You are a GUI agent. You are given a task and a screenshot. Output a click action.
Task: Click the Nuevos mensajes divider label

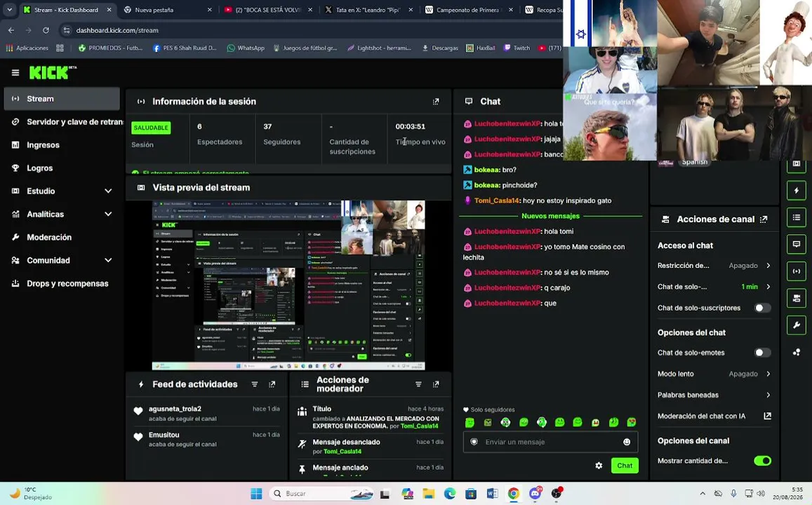[x=550, y=216]
